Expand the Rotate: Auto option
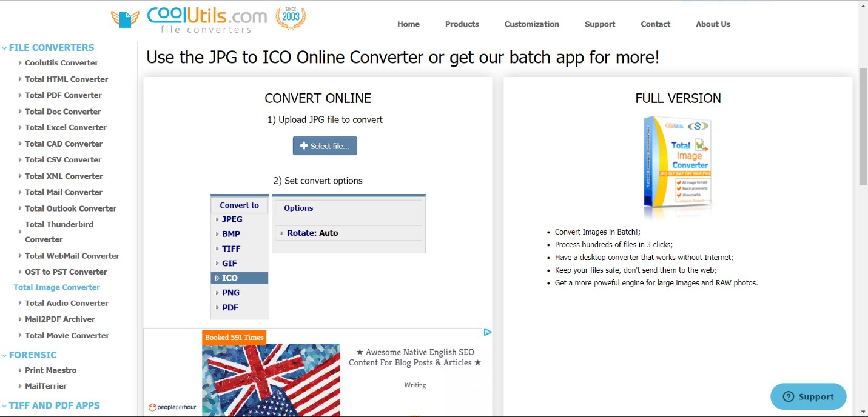This screenshot has height=417, width=868. tap(348, 233)
